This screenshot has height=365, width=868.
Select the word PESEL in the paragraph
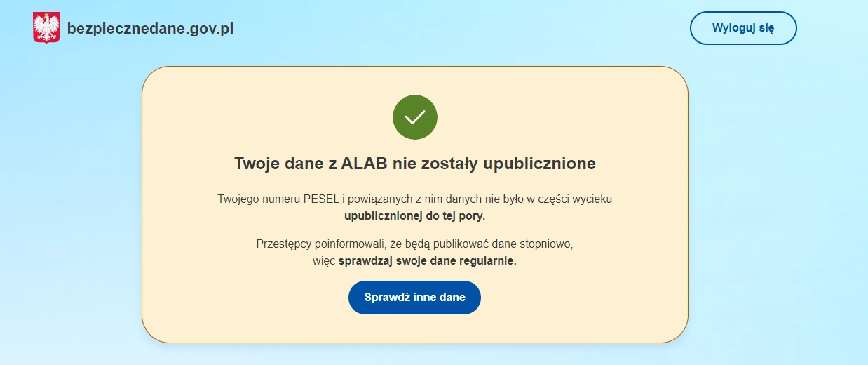(x=321, y=199)
